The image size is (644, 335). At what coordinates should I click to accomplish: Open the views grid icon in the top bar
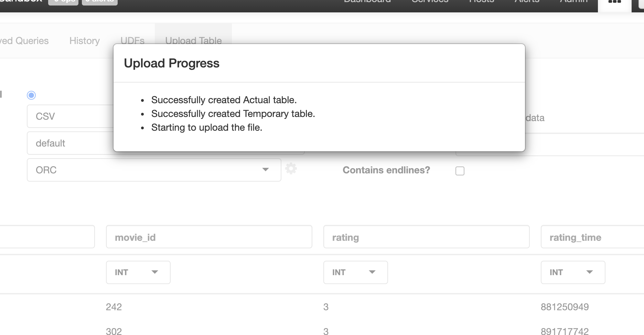(x=615, y=3)
